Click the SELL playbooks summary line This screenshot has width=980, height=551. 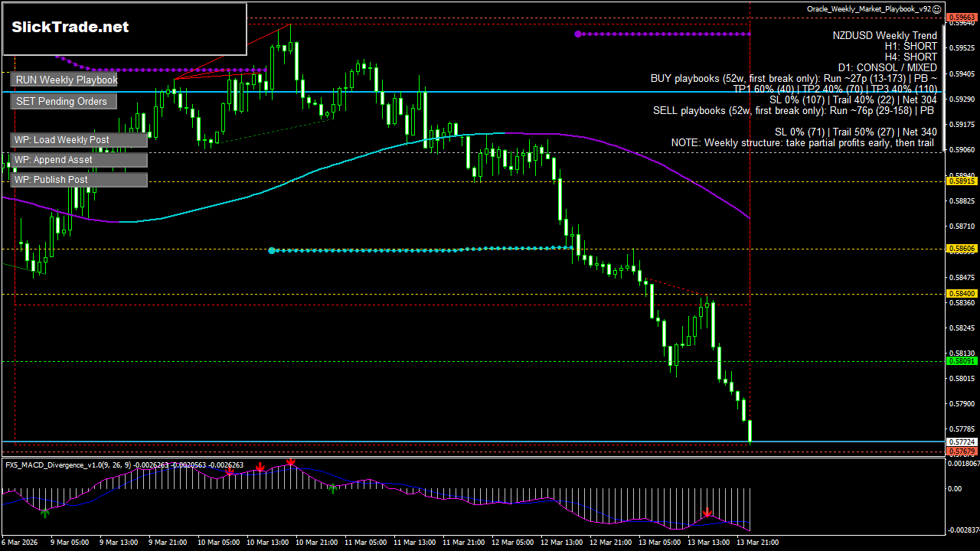pyautogui.click(x=795, y=111)
